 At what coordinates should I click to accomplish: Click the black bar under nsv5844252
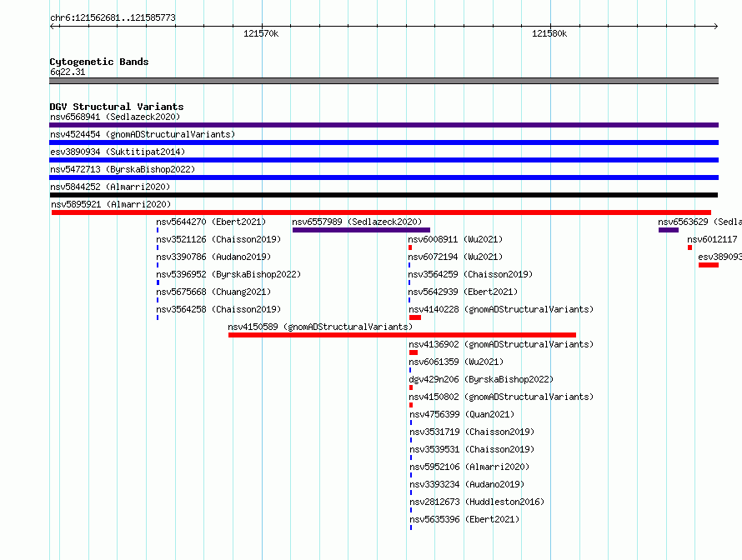click(384, 195)
